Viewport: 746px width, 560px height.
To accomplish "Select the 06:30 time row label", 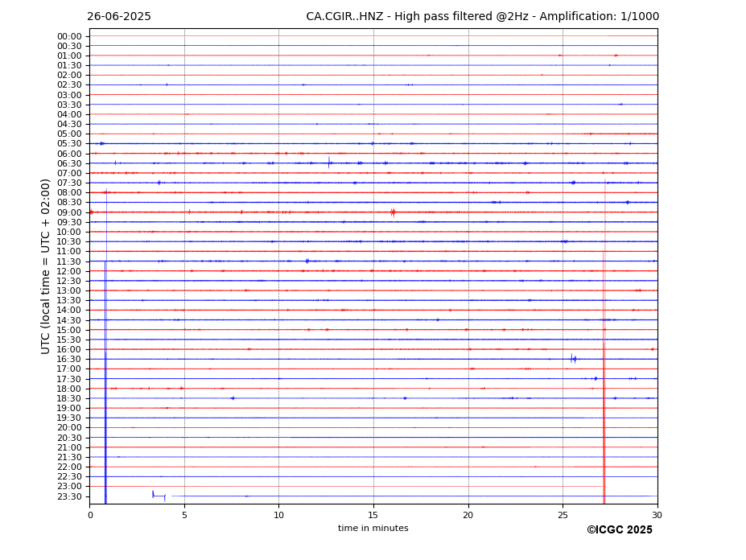I will (69, 163).
